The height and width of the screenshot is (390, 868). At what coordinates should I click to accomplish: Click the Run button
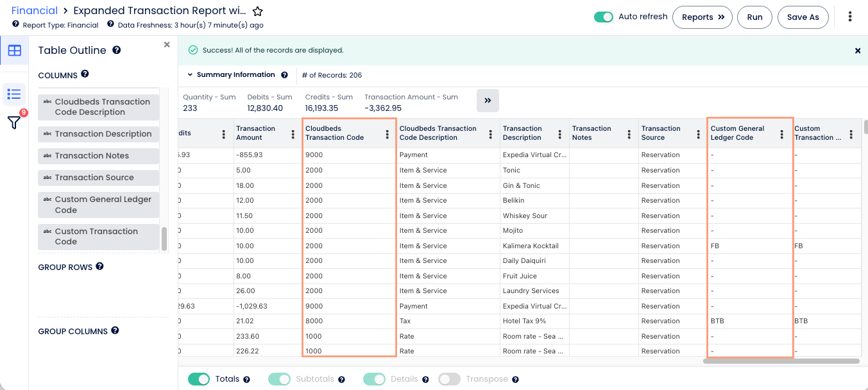coord(754,17)
